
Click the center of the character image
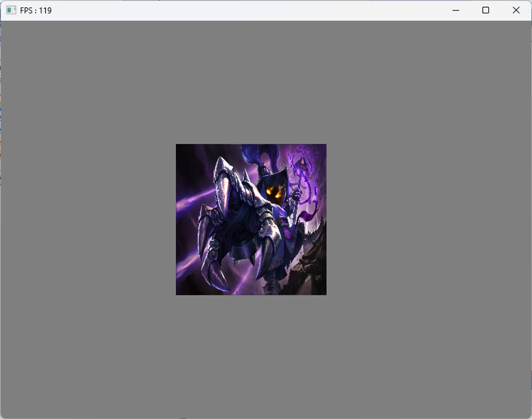click(x=251, y=219)
